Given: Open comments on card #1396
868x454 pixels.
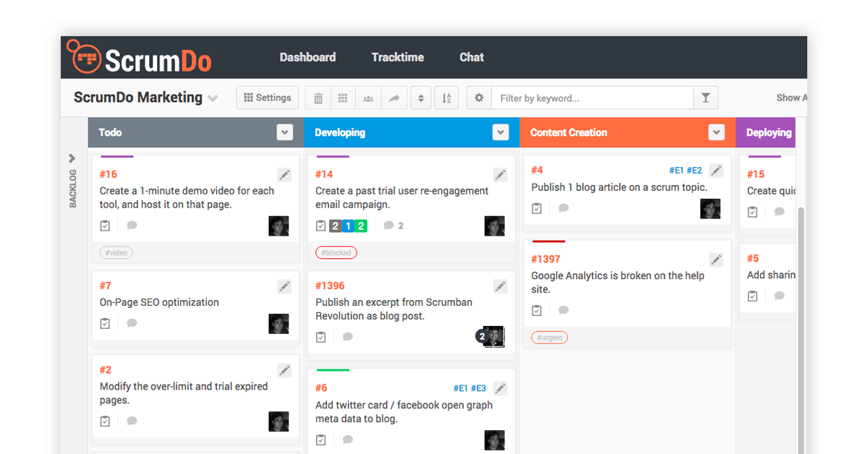Looking at the screenshot, I should click(x=347, y=337).
